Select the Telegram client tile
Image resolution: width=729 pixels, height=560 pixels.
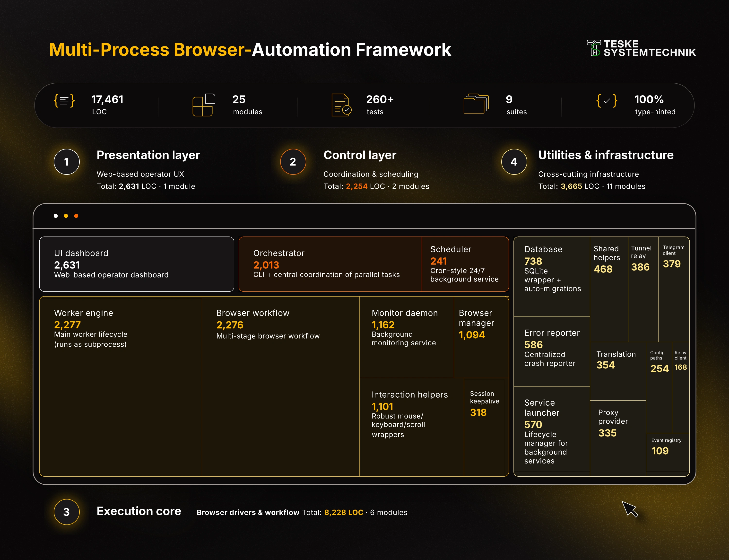point(674,289)
